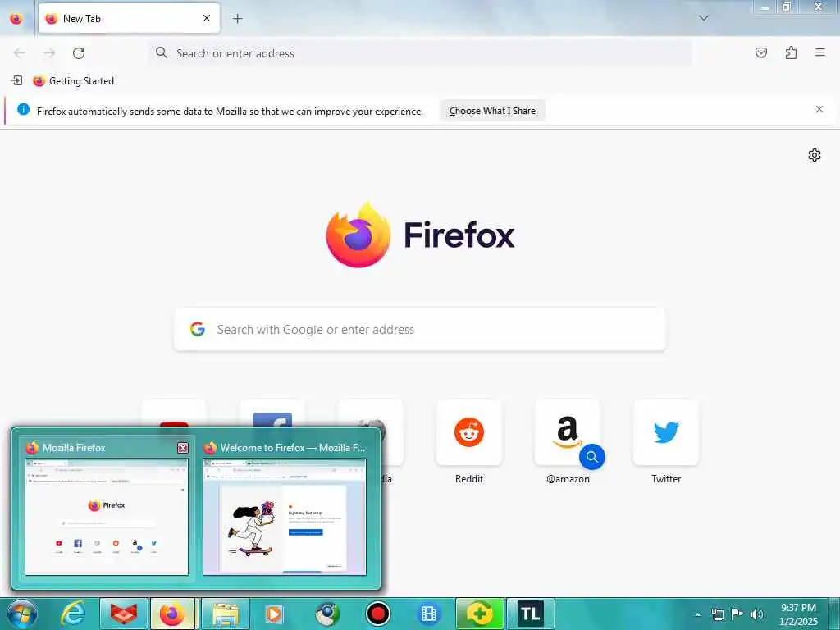The width and height of the screenshot is (840, 630).
Task: Reload the current page
Action: tap(79, 53)
